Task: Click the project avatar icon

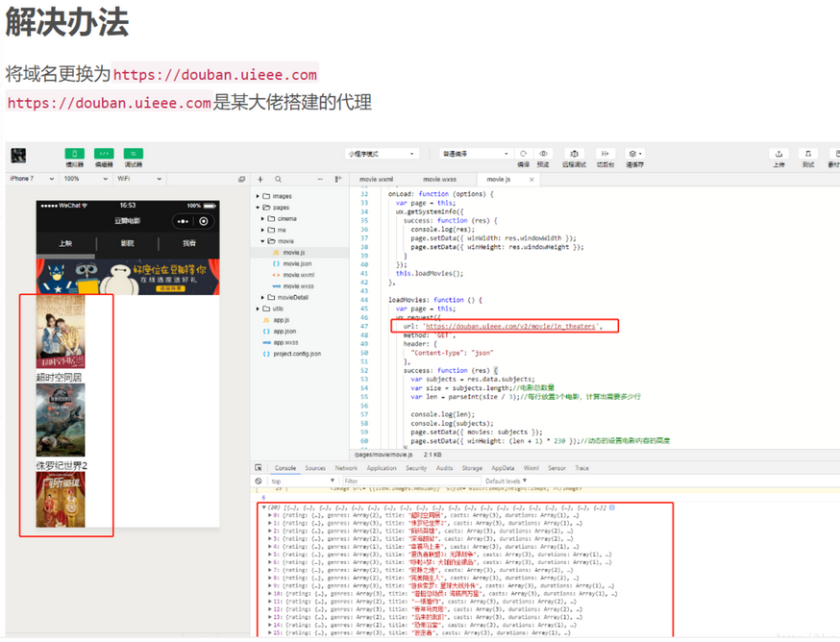Action: [18, 156]
